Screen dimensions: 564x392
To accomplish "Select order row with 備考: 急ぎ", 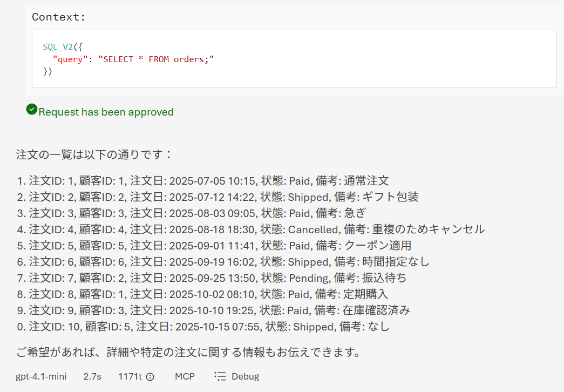I will coord(192,213).
